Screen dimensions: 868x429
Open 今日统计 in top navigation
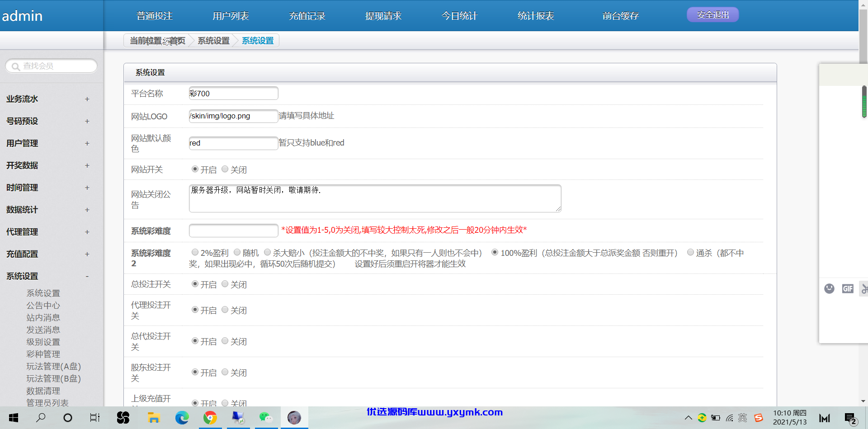tap(459, 16)
